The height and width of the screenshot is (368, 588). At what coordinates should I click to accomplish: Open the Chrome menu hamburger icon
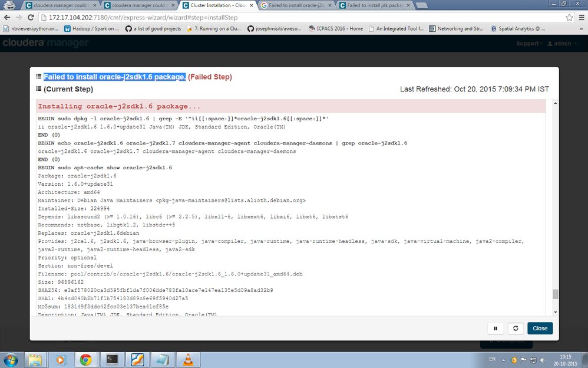(582, 18)
